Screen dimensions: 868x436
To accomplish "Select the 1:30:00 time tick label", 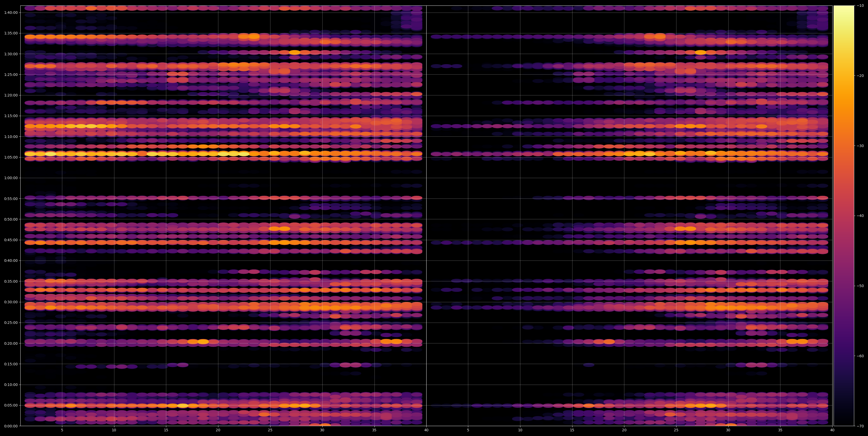I will coord(11,54).
